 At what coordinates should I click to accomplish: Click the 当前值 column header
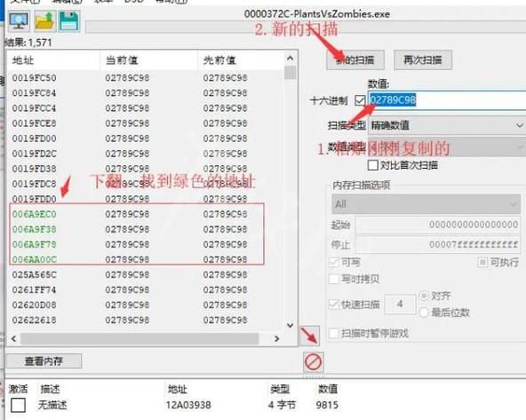click(x=148, y=60)
